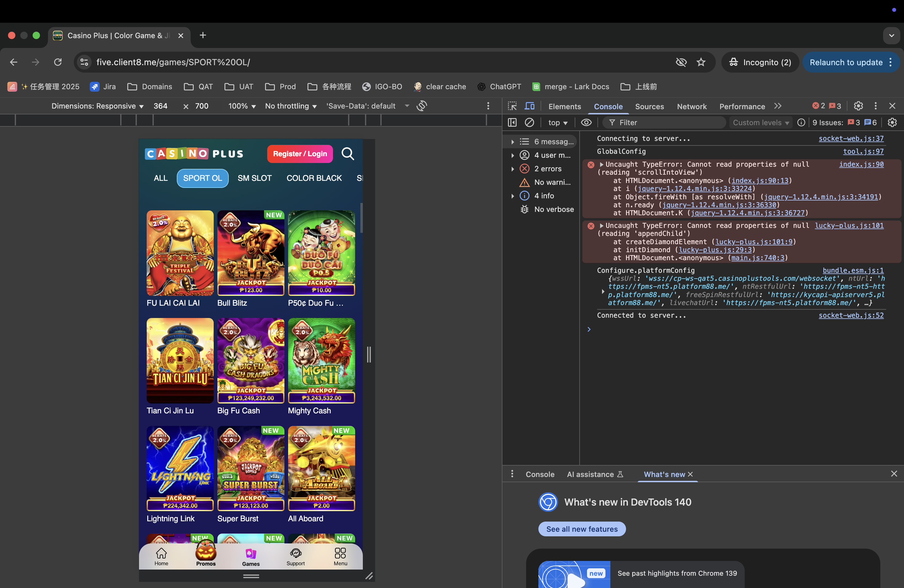Click the console Filter input field
Image resolution: width=904 pixels, height=588 pixels.
[x=668, y=122]
